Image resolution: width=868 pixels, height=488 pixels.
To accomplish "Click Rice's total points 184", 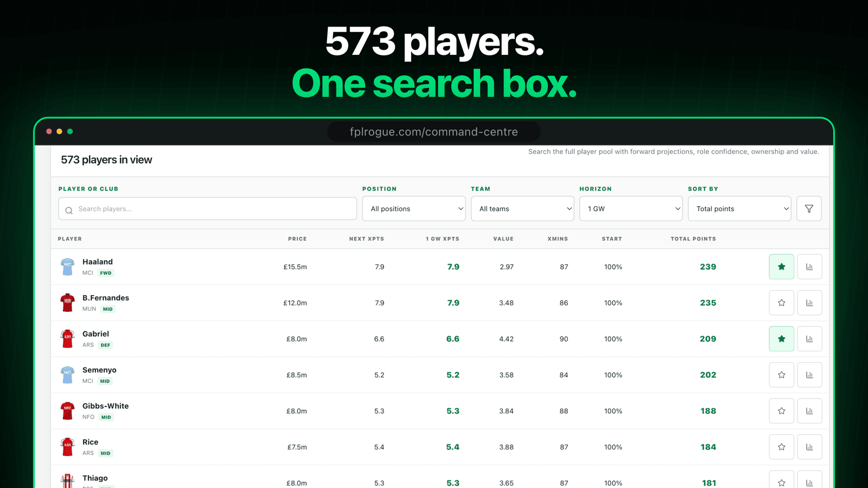I will 708,447.
